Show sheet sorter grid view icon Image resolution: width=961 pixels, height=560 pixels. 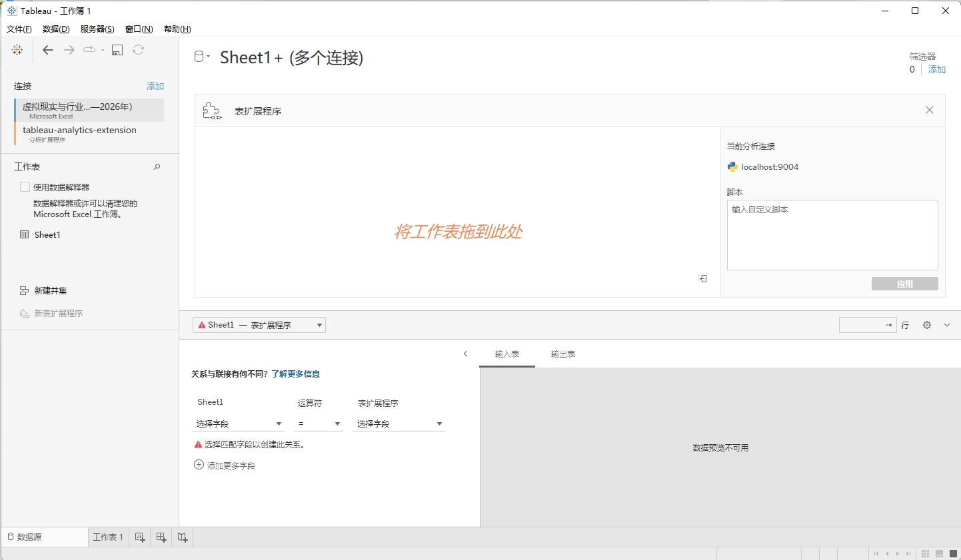click(x=925, y=554)
